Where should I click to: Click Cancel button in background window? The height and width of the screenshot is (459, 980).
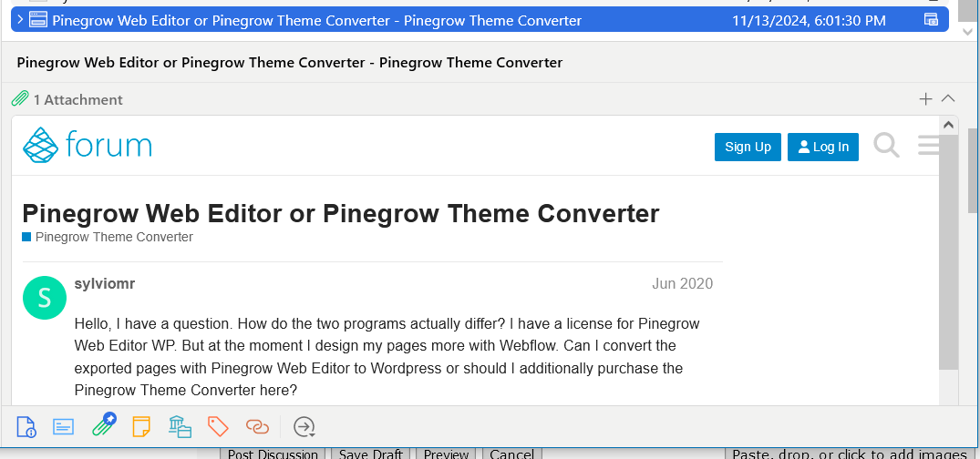pos(511,454)
